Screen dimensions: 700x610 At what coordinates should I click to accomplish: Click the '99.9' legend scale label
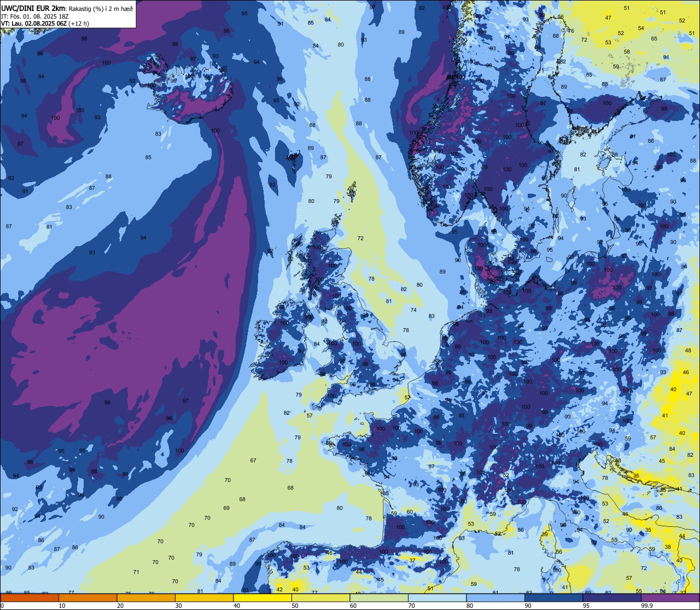click(x=647, y=606)
